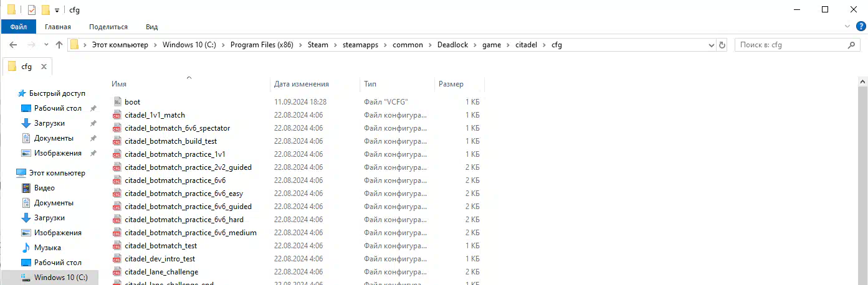868x285 pixels.
Task: Click the New folder quick access icon
Action: (x=45, y=9)
